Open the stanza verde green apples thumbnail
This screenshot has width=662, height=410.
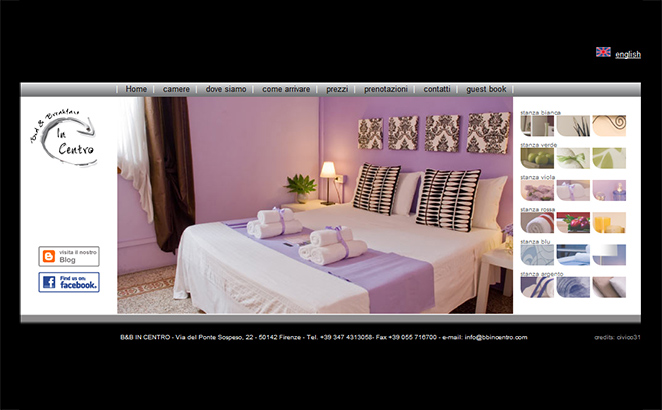537,158
